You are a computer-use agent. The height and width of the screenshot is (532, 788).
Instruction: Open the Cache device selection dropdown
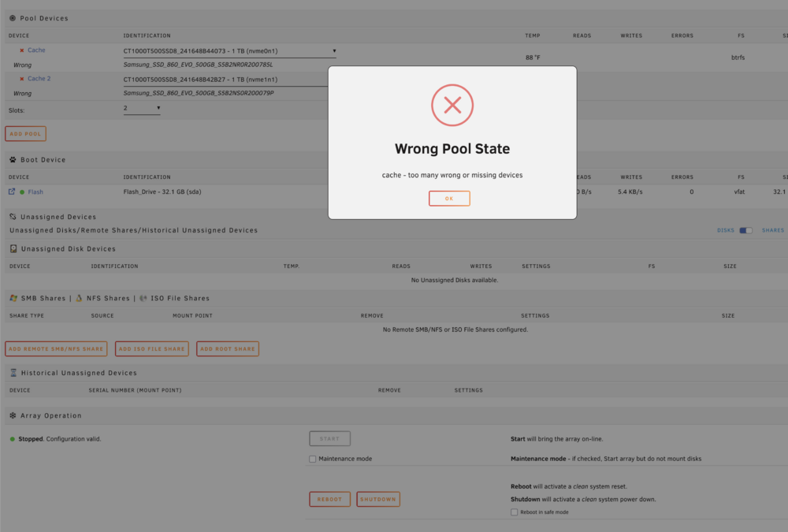coord(229,50)
